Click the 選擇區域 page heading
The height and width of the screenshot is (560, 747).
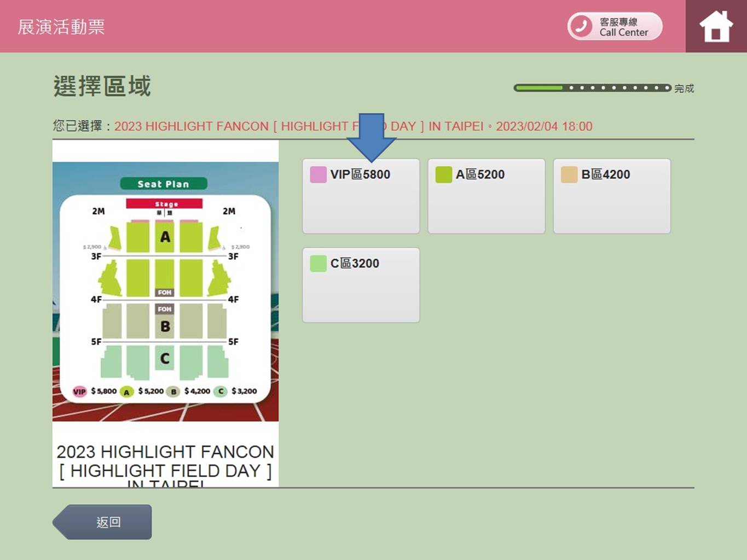pos(102,86)
